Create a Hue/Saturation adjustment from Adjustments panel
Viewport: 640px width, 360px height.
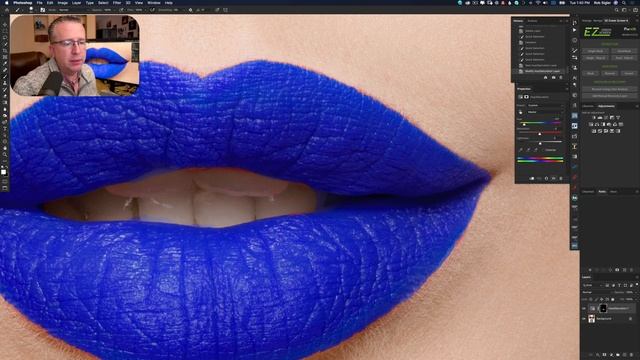[591, 124]
